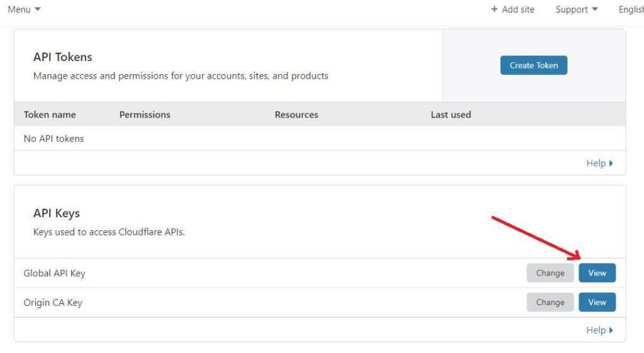Click the Permissions column header

[x=145, y=115]
